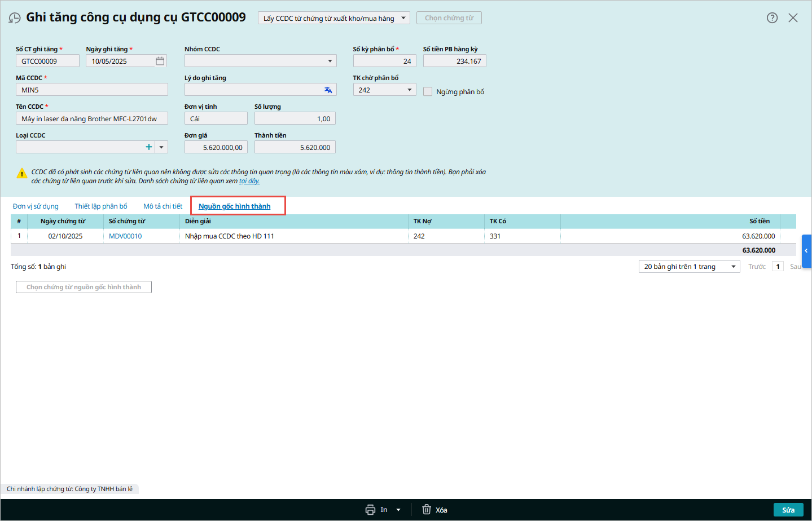This screenshot has width=812, height=521.
Task: Click the trash icon labeled Xóa
Action: pyautogui.click(x=427, y=510)
